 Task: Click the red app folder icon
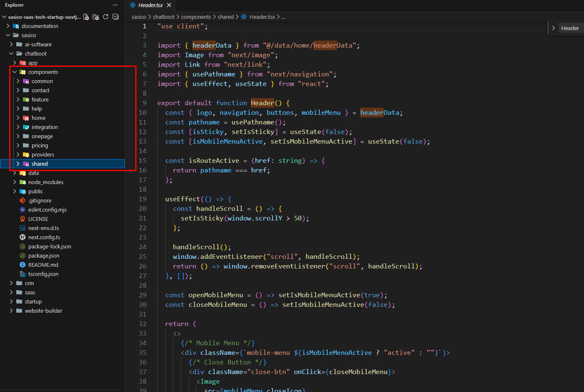coord(23,63)
